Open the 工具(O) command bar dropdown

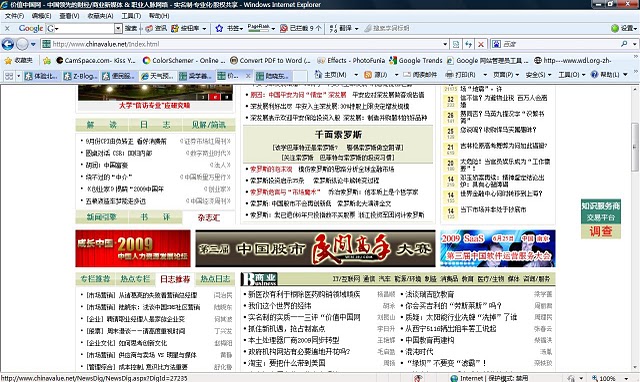click(571, 75)
